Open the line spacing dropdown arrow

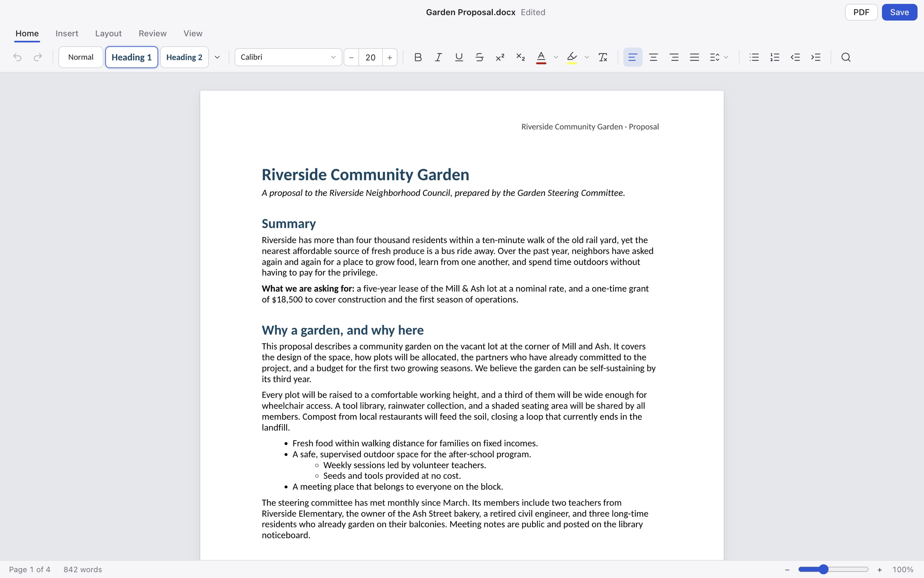[726, 57]
